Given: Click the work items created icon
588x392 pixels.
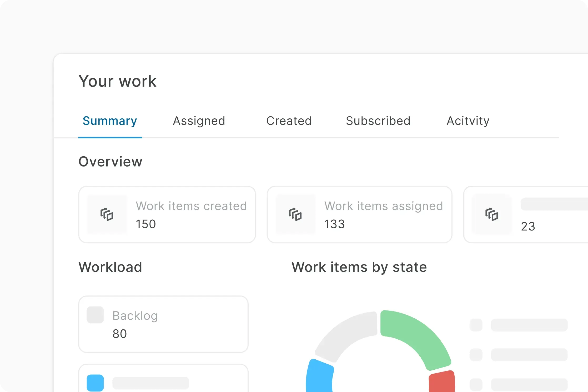Looking at the screenshot, I should pos(107,214).
